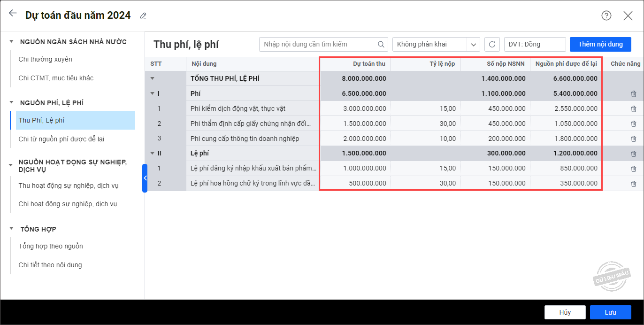
Task: Delete the Lệ phí group row
Action: (633, 154)
